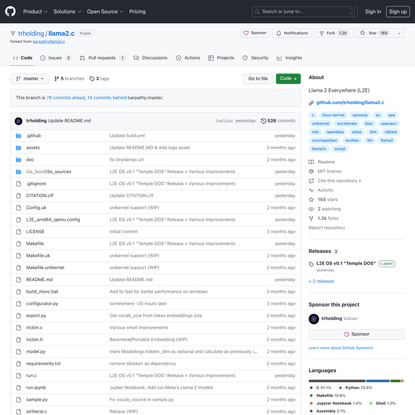Viewport: 415px width, 415px height.
Task: Click the Sponsor heart button at top
Action: [255, 33]
